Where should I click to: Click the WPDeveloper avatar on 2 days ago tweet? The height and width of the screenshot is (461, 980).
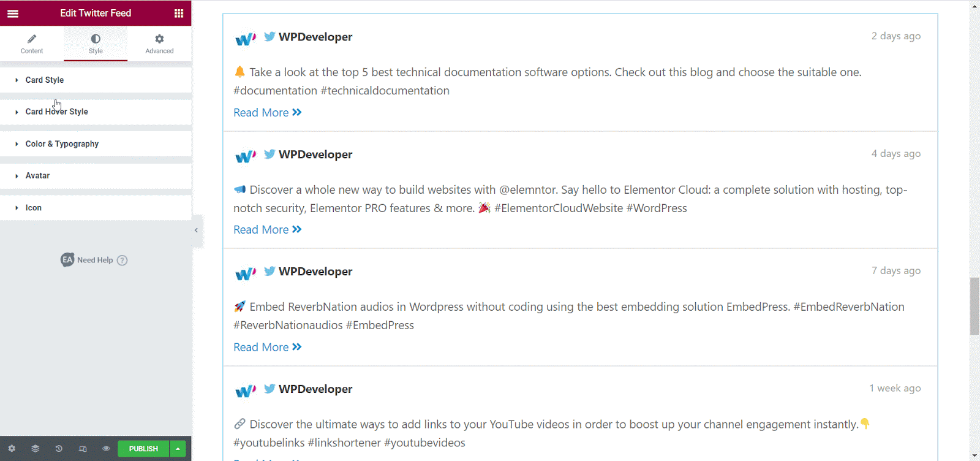245,39
